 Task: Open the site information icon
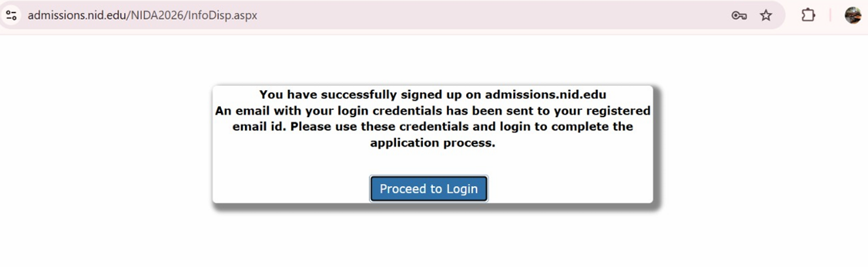tap(11, 15)
